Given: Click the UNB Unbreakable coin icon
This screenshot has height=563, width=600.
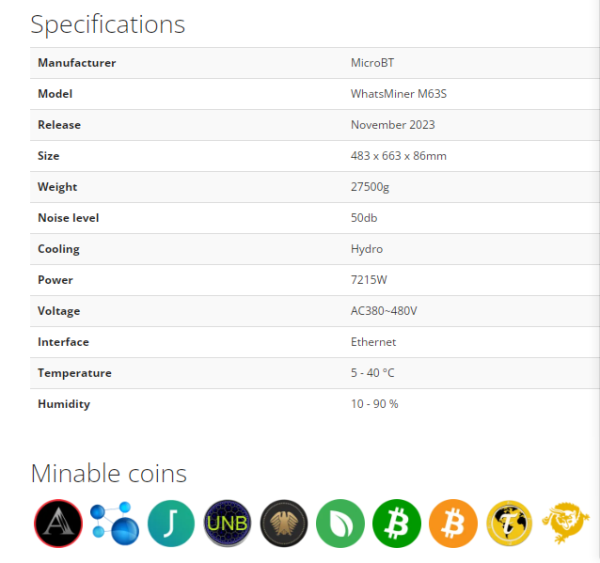Looking at the screenshot, I should point(227,523).
